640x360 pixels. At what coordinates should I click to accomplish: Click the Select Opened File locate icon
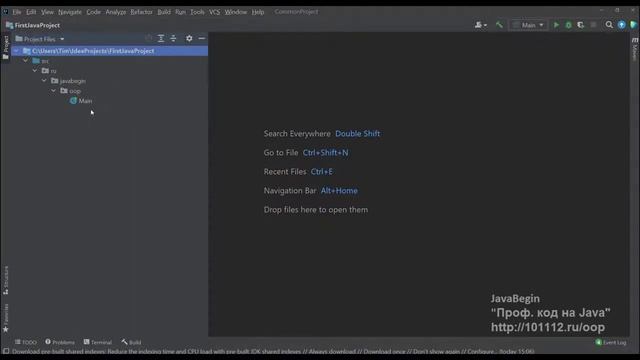(x=149, y=38)
